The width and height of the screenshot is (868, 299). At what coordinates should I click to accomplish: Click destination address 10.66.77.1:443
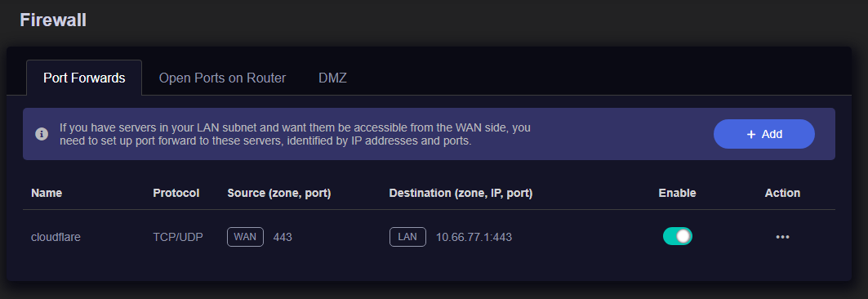(x=474, y=237)
